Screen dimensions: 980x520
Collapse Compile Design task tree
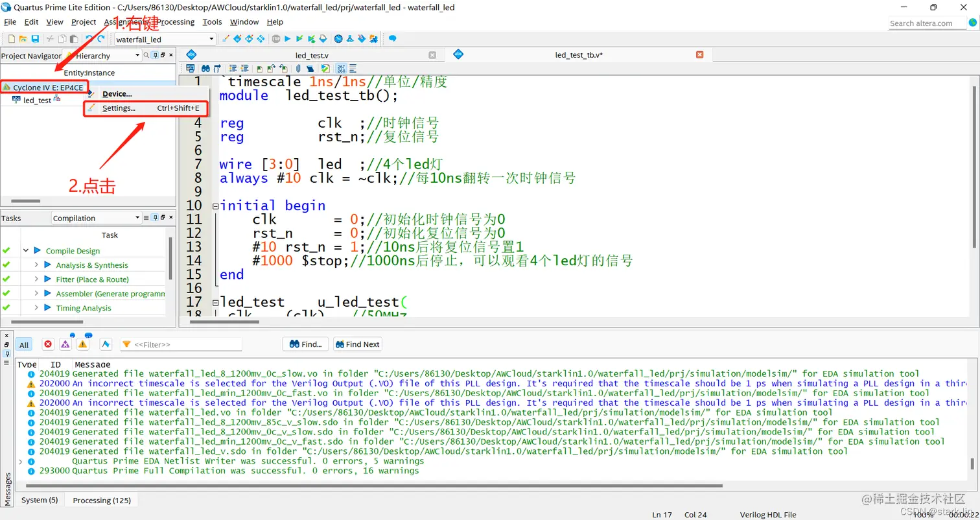tap(26, 250)
